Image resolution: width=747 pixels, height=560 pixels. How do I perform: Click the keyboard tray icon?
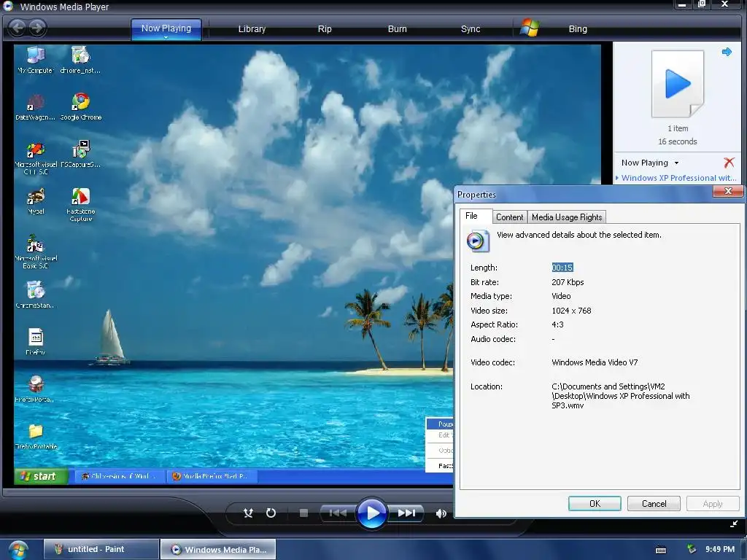661,550
